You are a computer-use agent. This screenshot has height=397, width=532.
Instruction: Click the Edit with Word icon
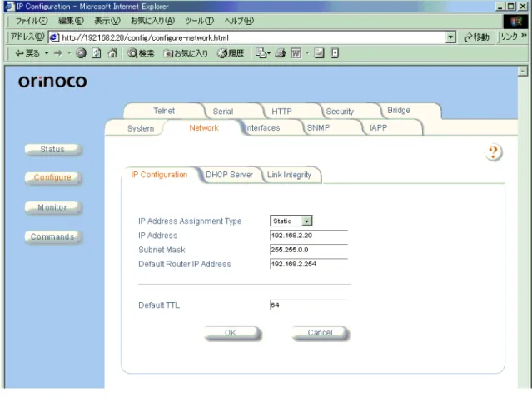pyautogui.click(x=296, y=53)
